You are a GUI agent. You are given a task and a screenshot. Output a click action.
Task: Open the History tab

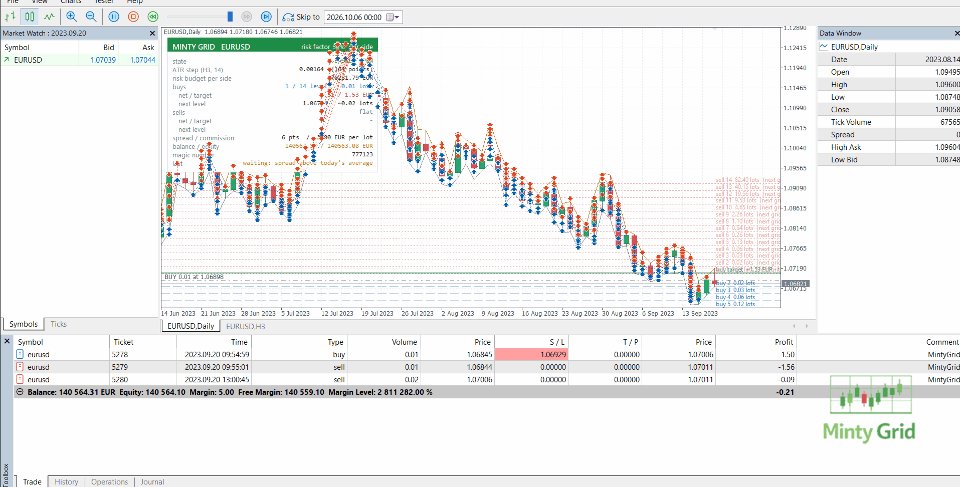[66, 481]
